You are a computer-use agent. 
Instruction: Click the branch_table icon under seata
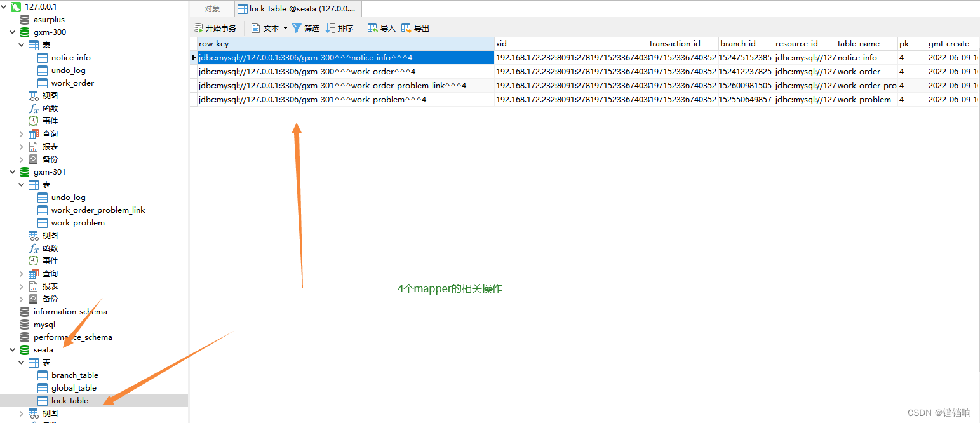(43, 375)
